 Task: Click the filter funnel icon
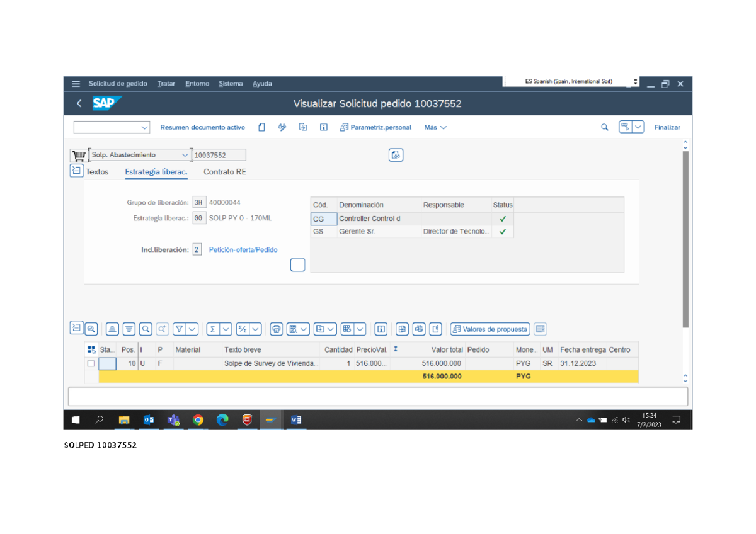pyautogui.click(x=180, y=329)
